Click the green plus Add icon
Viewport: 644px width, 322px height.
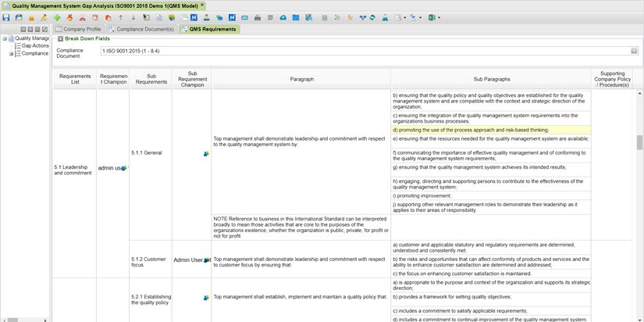(57, 17)
